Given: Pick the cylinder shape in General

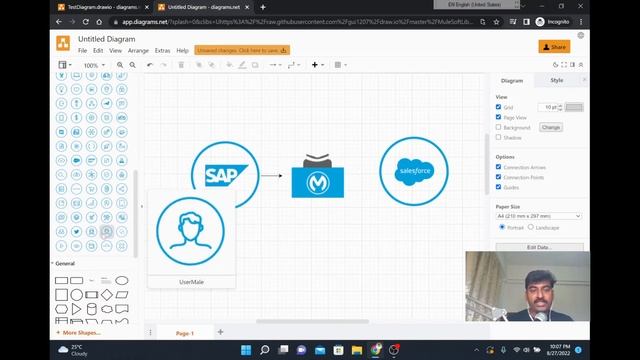Looking at the screenshot, I should [91, 309].
